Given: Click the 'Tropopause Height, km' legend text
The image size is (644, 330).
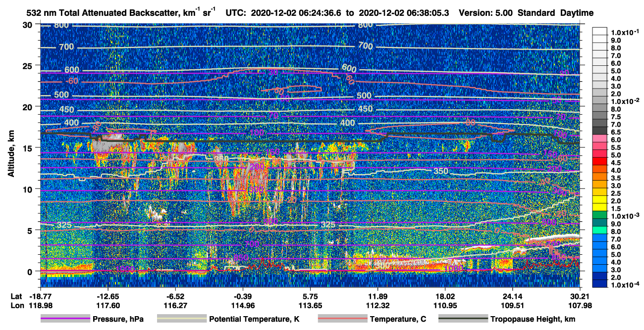Looking at the screenshot, I should click(x=533, y=319).
